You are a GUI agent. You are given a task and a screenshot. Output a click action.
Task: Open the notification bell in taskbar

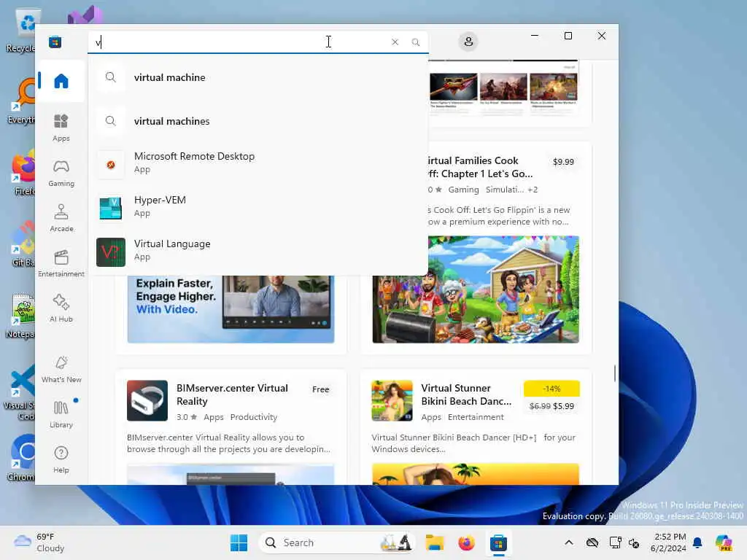click(697, 542)
